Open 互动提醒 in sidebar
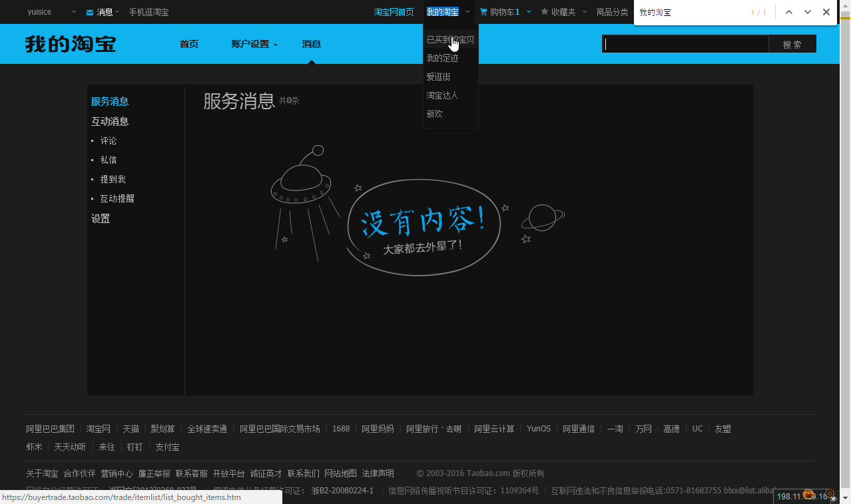Image resolution: width=851 pixels, height=504 pixels. [117, 198]
